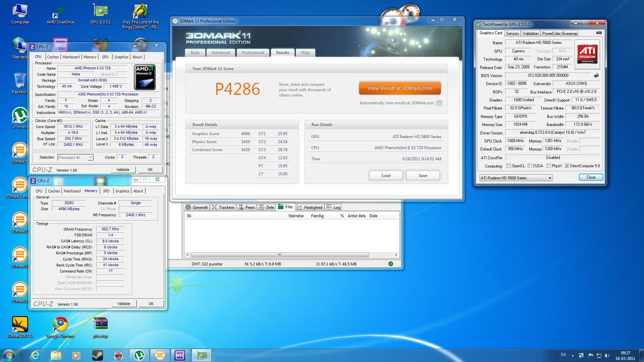644x362 pixels.
Task: Open the Validation tab in GPU-Z
Action: [x=530, y=33]
